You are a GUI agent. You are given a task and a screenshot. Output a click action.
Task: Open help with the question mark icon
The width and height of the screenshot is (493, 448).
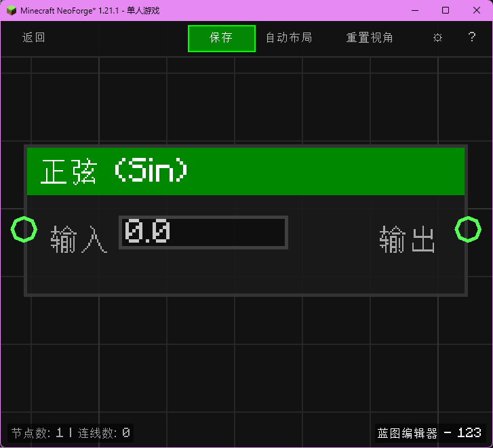point(472,38)
